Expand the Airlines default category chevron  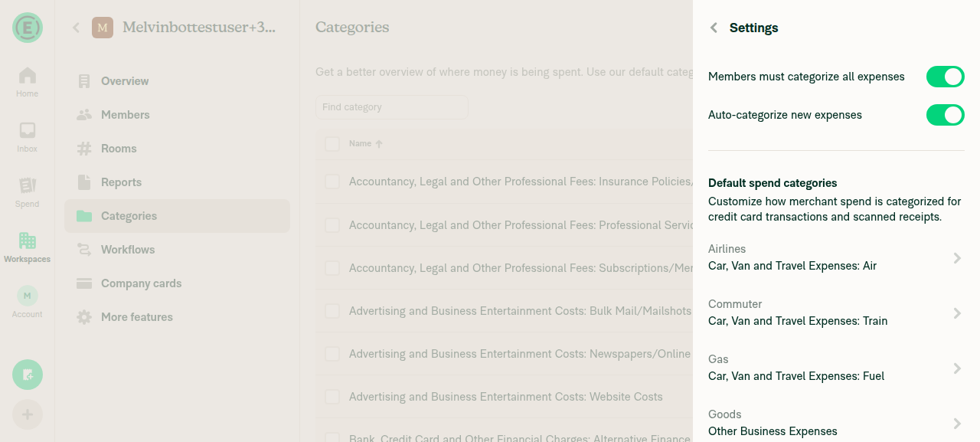pos(957,258)
